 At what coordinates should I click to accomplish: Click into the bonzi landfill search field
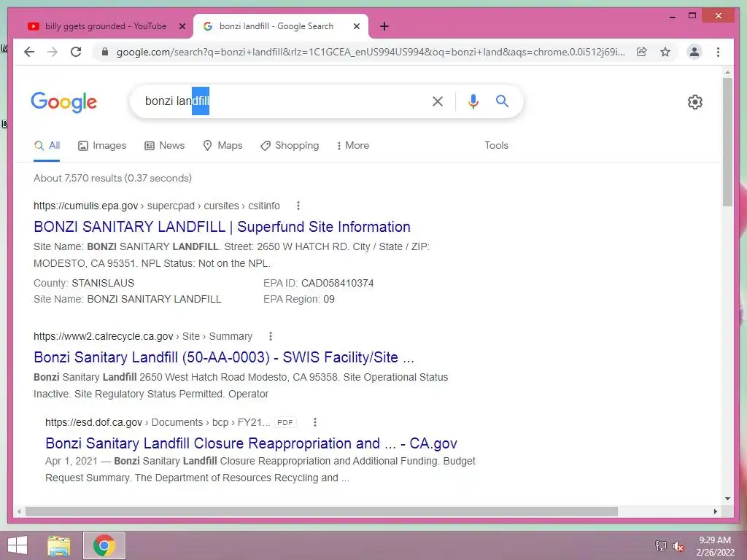click(x=281, y=101)
